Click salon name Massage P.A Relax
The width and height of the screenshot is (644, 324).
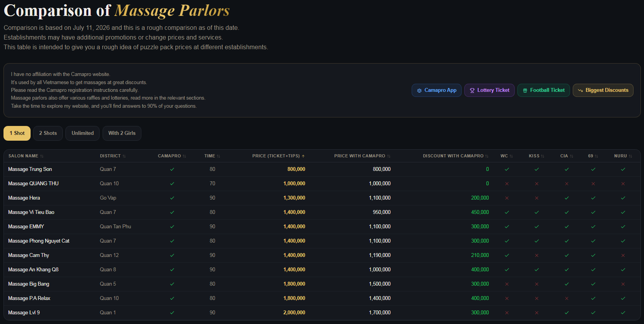pyautogui.click(x=29, y=298)
